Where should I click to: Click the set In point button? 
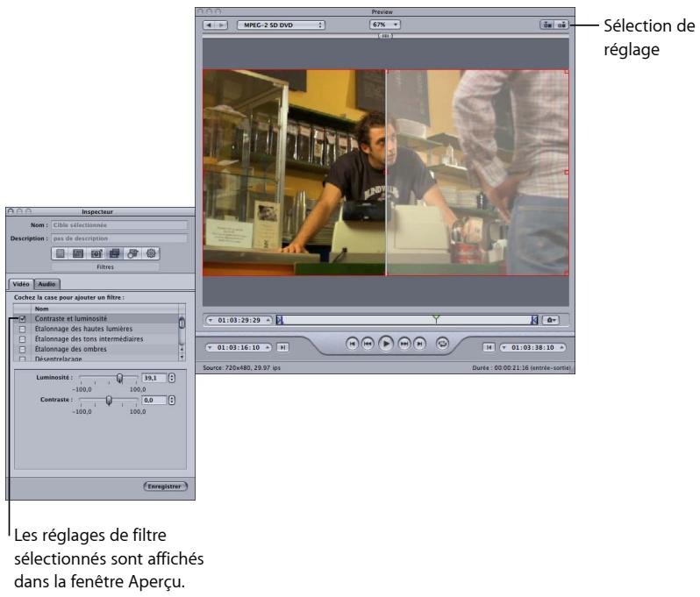(x=282, y=347)
